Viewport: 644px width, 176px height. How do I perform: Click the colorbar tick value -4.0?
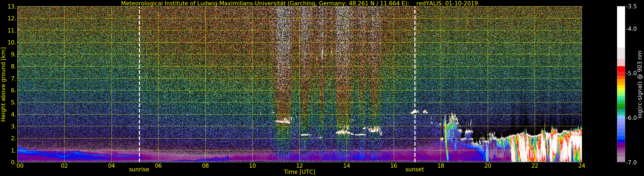pos(631,29)
